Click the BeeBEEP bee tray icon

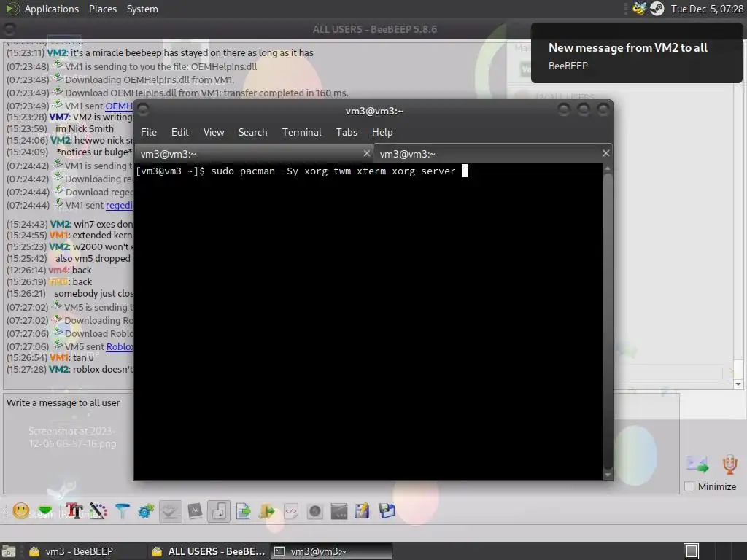[x=639, y=8]
